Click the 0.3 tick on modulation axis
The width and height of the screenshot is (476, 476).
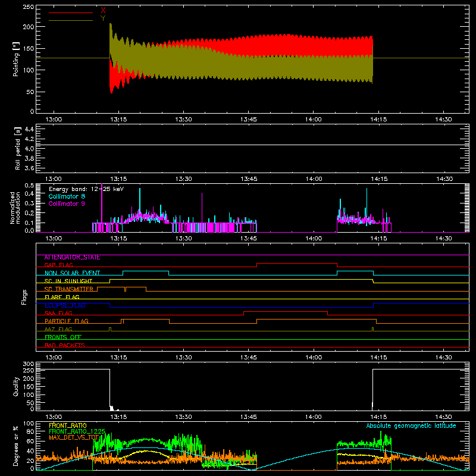(29, 203)
